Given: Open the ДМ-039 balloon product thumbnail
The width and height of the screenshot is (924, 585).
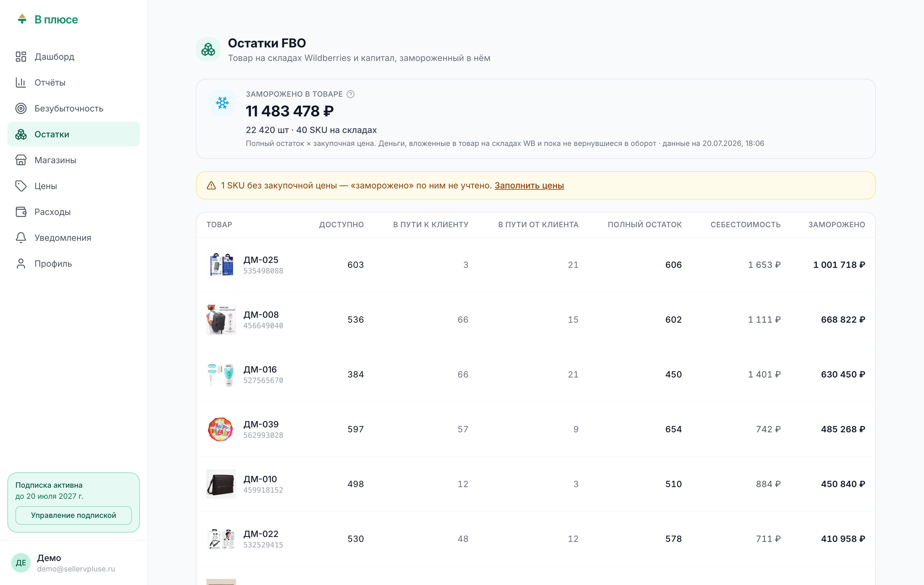Looking at the screenshot, I should tap(221, 429).
